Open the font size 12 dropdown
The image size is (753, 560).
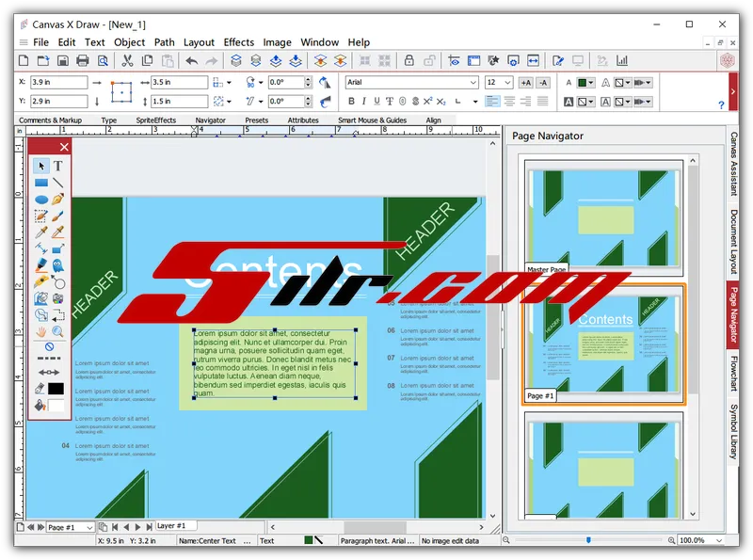(507, 83)
